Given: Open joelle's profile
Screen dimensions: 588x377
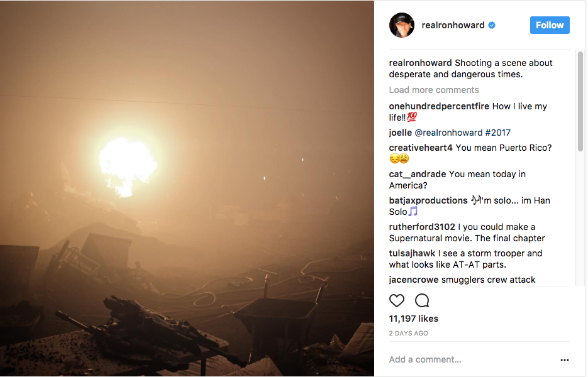Looking at the screenshot, I should click(400, 133).
